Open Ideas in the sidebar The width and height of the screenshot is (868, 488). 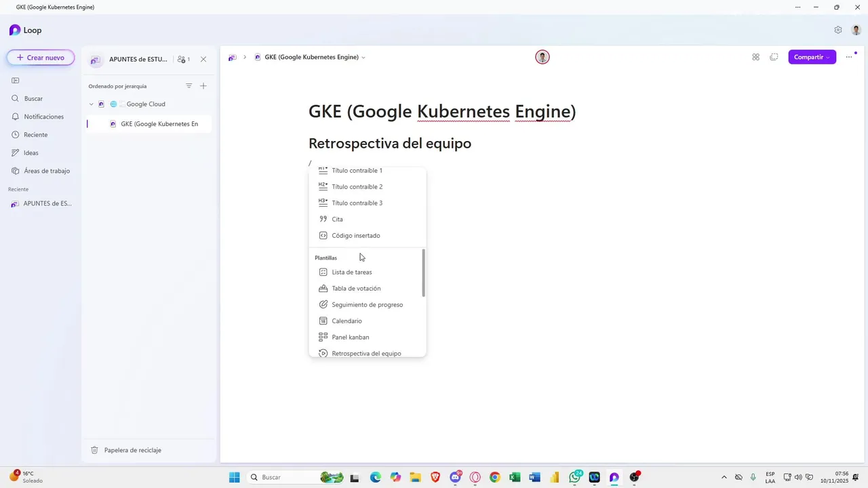pos(31,152)
